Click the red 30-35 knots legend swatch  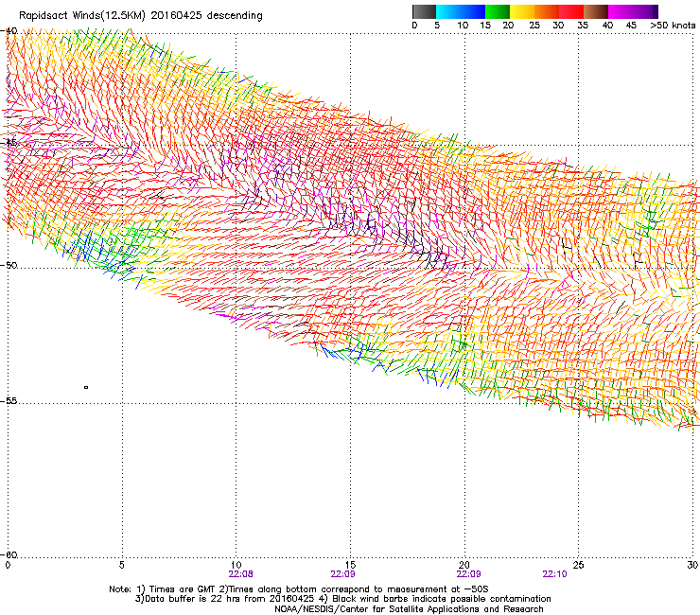click(571, 11)
